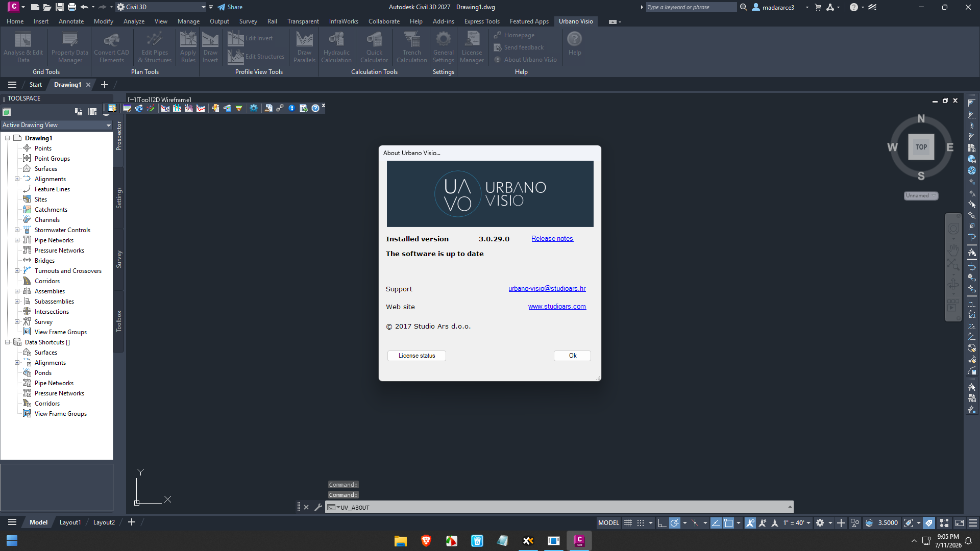This screenshot has height=551, width=980.
Task: Open the Civil 3D workspace dropdown
Action: click(x=160, y=7)
